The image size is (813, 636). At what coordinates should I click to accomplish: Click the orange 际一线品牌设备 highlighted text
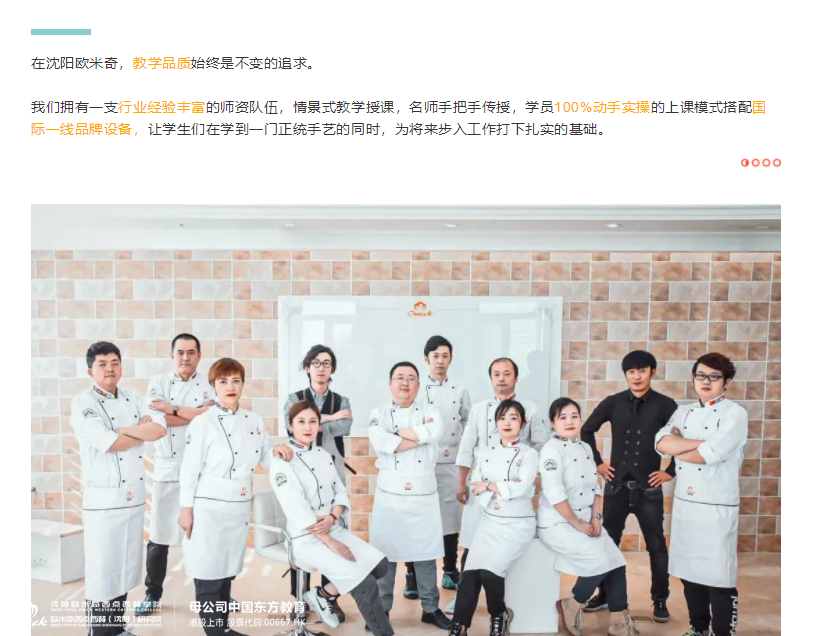(x=81, y=129)
